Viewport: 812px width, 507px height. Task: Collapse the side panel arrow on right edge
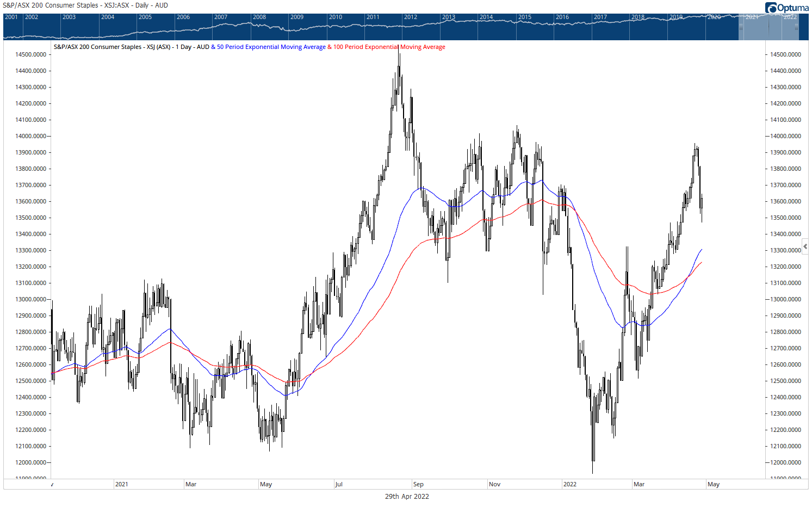(805, 246)
